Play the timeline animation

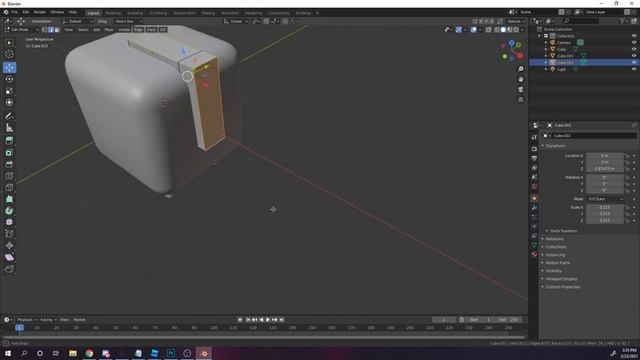point(268,320)
